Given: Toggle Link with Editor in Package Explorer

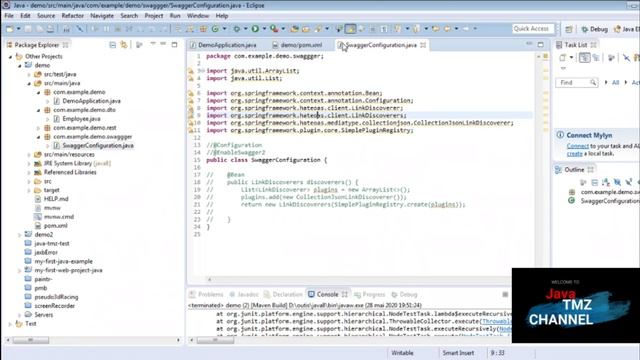Looking at the screenshot, I should click(124, 45).
